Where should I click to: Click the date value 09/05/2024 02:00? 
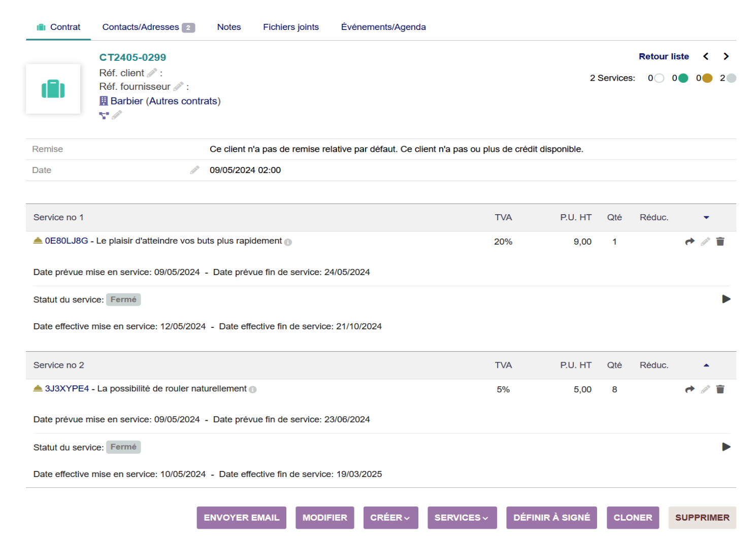coord(245,170)
